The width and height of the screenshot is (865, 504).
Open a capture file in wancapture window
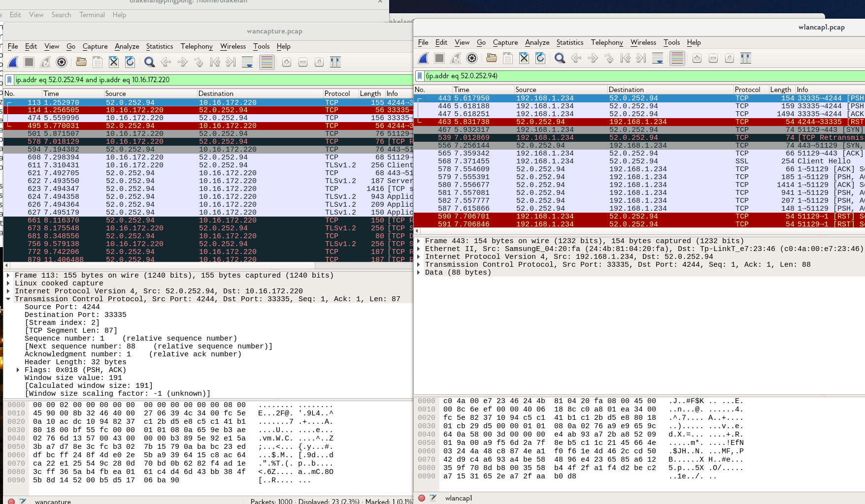[81, 62]
